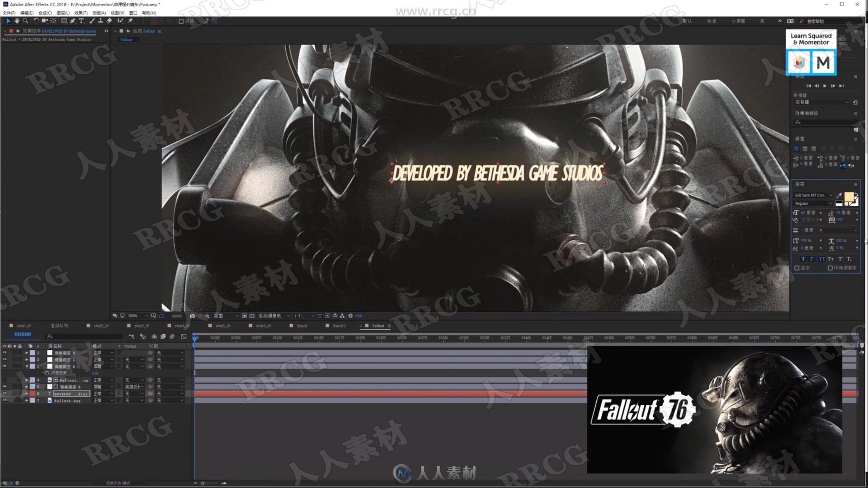Show hidden layer 4 via eye column
Image resolution: width=868 pixels, height=488 pixels.
pos(5,380)
